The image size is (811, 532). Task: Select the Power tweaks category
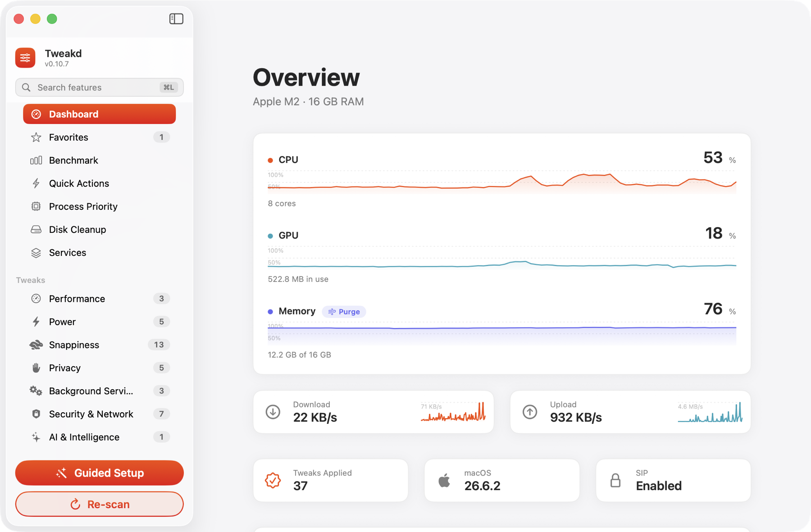[100, 322]
